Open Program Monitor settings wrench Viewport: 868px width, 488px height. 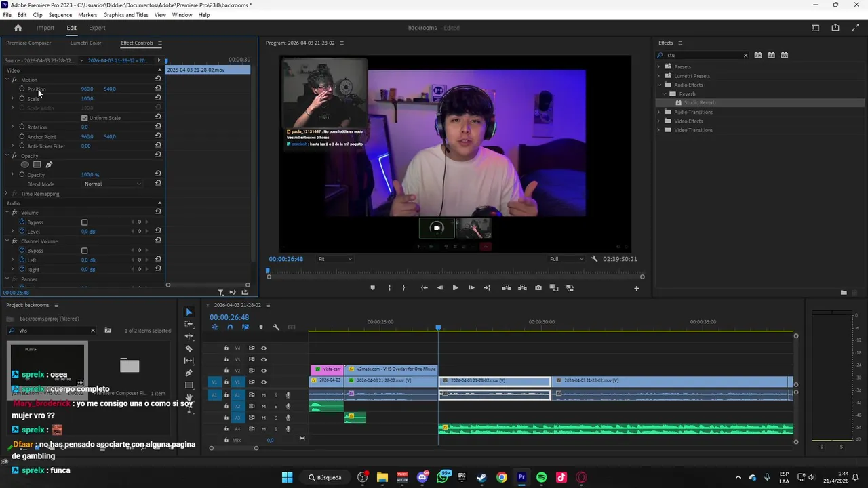click(x=595, y=259)
